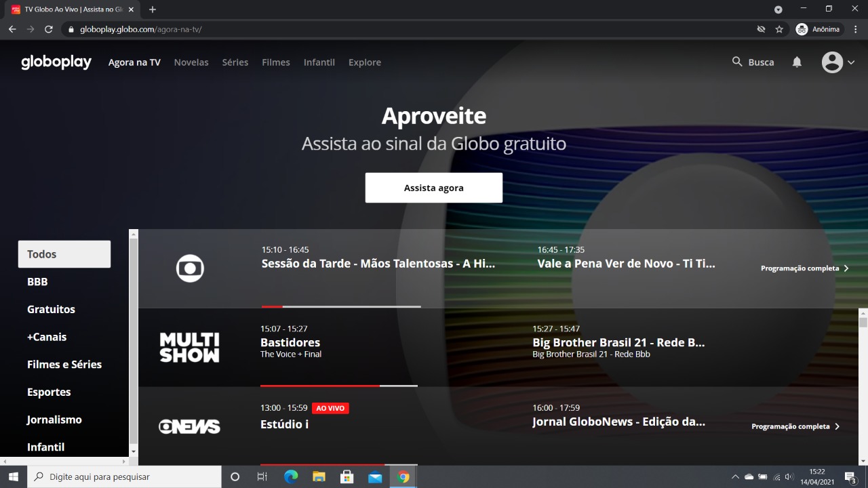Open Chrome's three-dot menu
868x488 pixels.
856,29
